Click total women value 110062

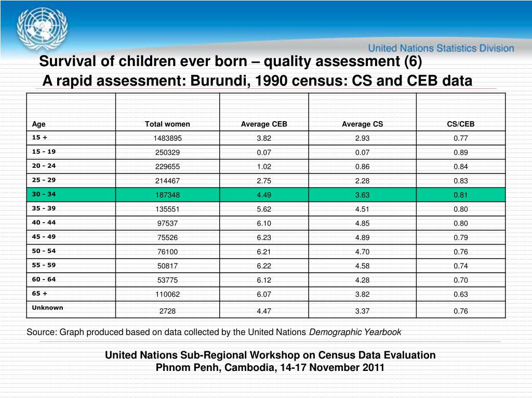click(168, 295)
